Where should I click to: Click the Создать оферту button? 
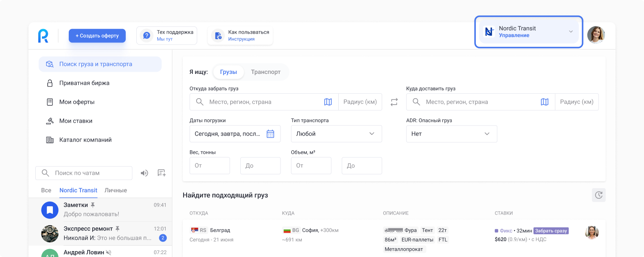tap(97, 36)
